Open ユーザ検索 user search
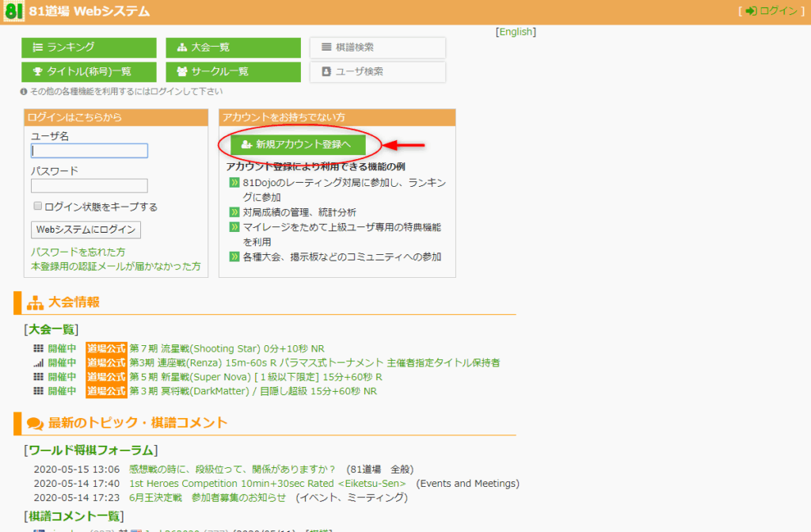Screen dimensions: 811x532 click(x=378, y=72)
